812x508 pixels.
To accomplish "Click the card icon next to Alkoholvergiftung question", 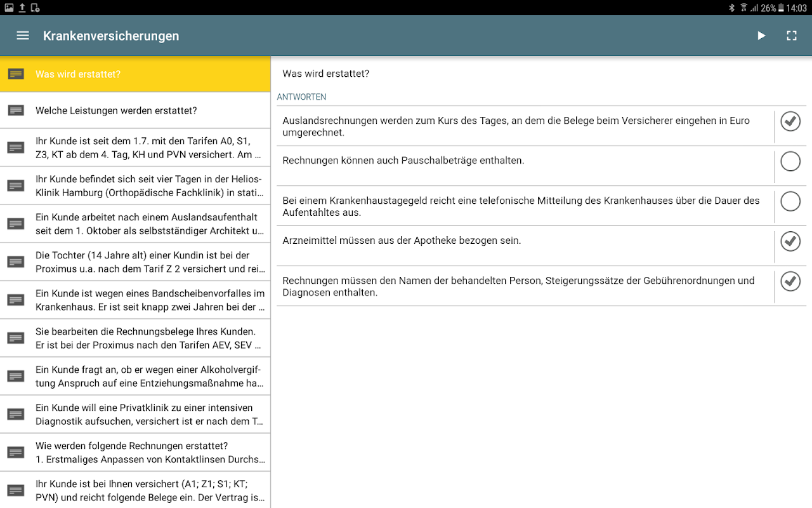I will [x=16, y=376].
